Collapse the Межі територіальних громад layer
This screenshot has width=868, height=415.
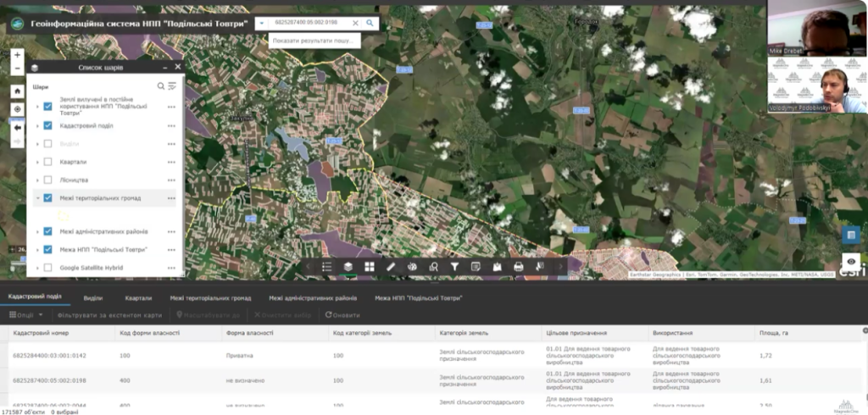tap(37, 198)
